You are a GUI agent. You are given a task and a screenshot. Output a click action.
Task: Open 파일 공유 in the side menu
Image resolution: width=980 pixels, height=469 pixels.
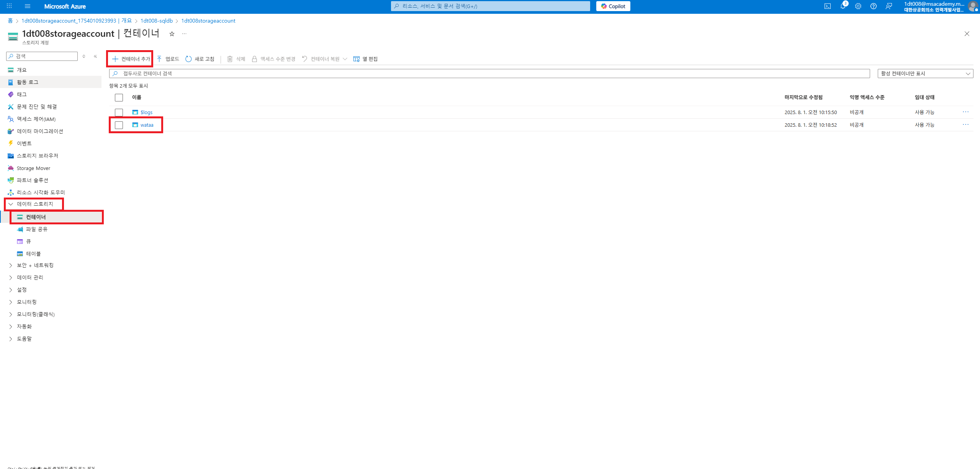click(x=36, y=229)
